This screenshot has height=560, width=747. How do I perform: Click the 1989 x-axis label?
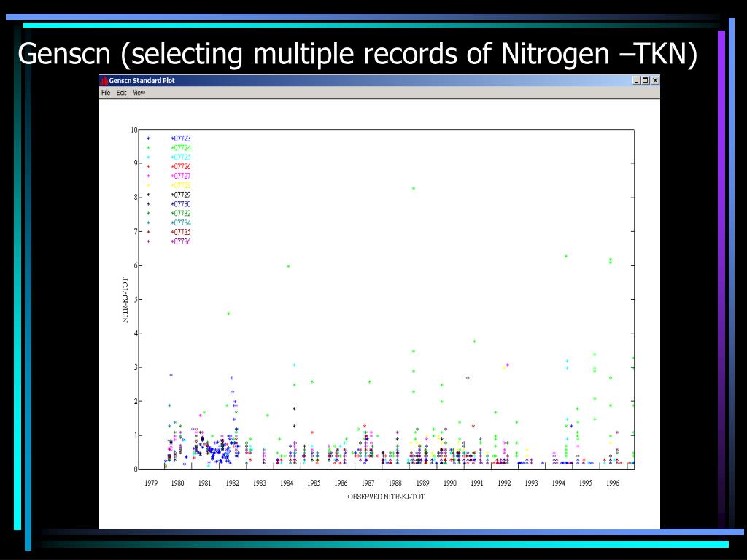click(x=422, y=483)
